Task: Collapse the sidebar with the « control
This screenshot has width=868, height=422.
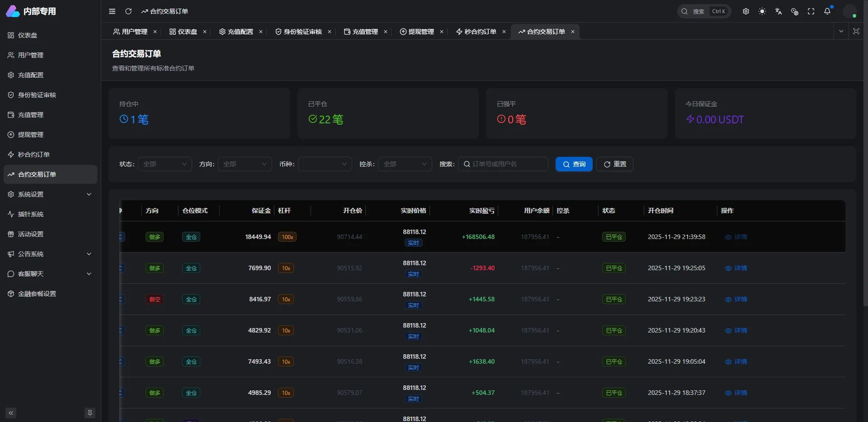Action: (10, 413)
